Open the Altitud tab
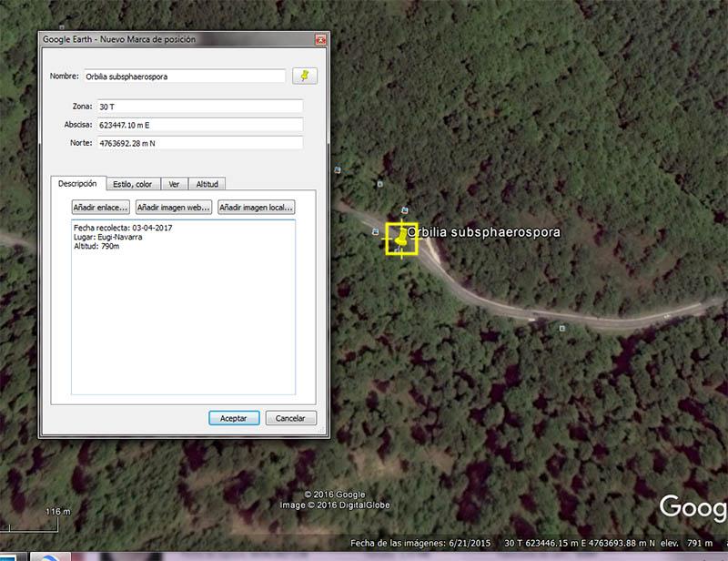Image resolution: width=728 pixels, height=561 pixels. (207, 184)
